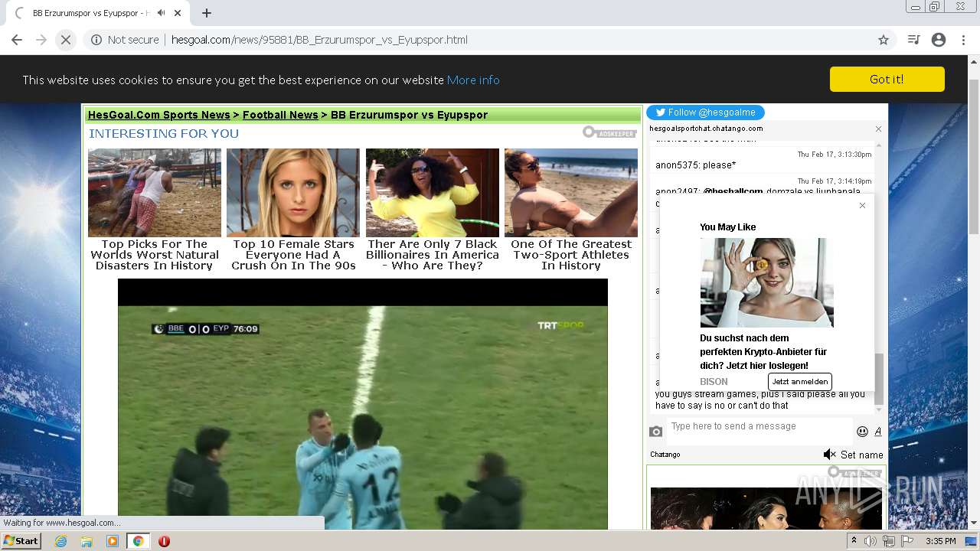Open 7 Black Billionaires ad image
980x551 pixels.
click(433, 193)
